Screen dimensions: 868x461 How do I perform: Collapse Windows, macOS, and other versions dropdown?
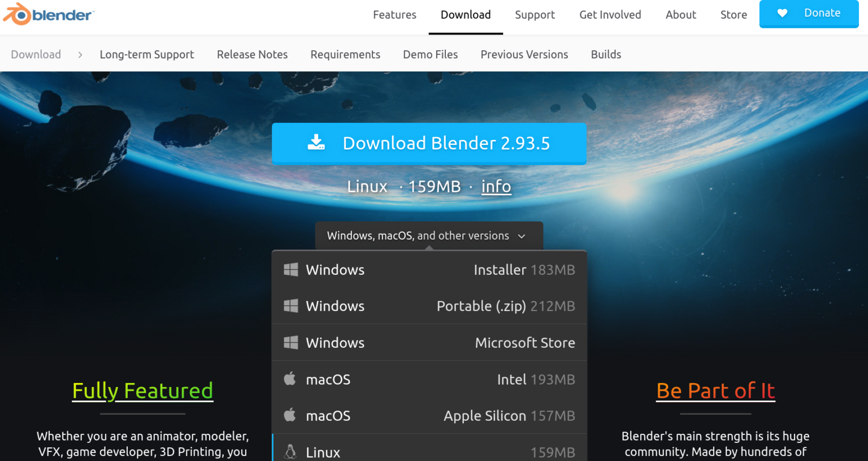coord(429,235)
